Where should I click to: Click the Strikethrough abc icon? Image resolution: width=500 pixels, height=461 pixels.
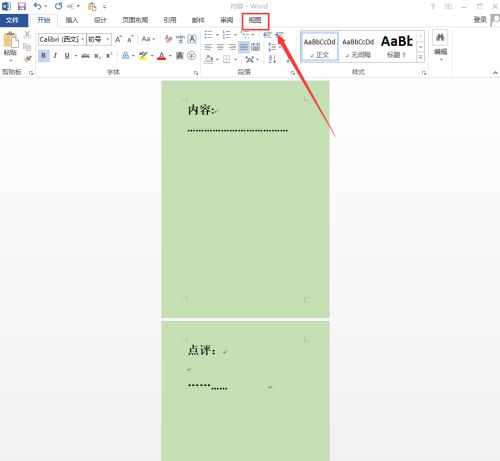coord(86,56)
